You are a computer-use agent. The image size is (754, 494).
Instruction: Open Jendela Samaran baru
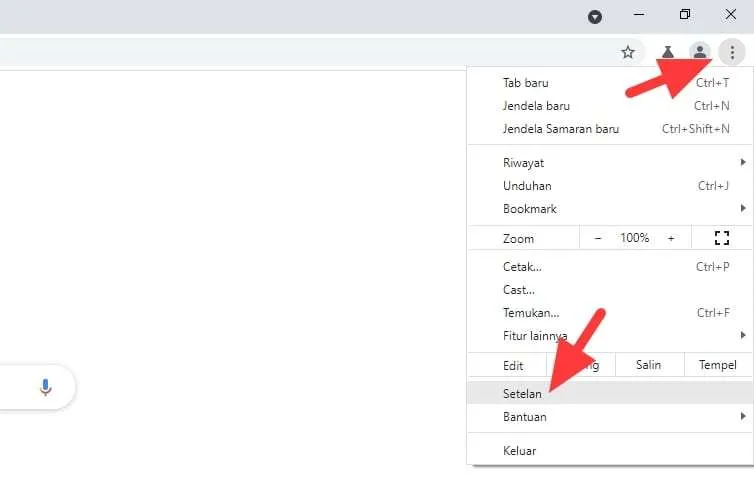[x=610, y=129]
